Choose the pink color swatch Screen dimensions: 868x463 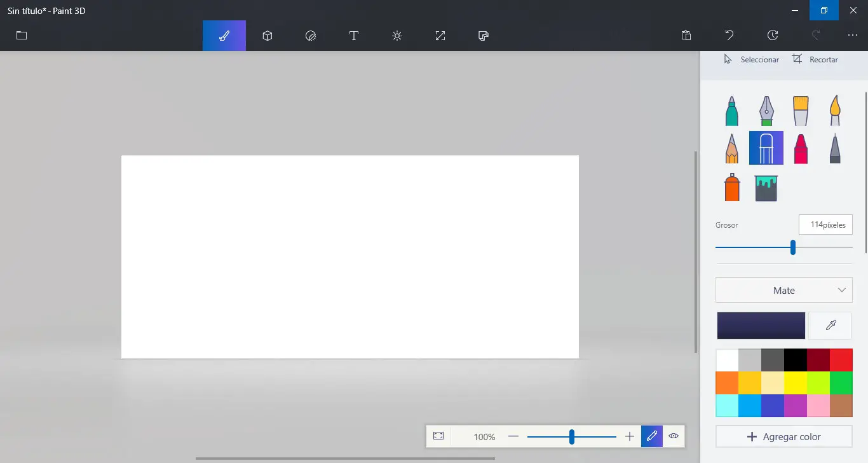click(x=818, y=406)
